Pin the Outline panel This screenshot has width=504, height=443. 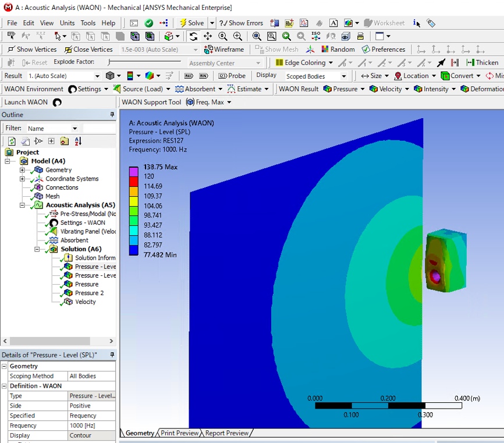112,115
